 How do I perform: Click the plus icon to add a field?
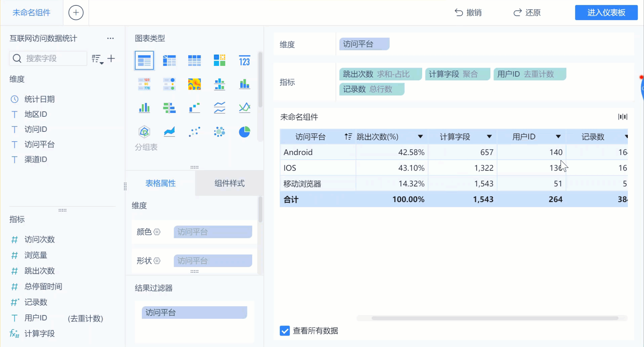click(x=111, y=59)
